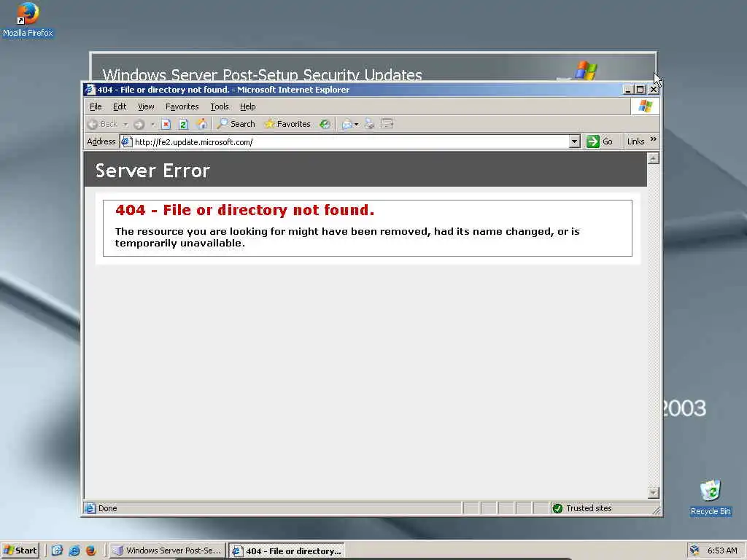Open the Back history dropdown arrow
This screenshot has height=560, width=747.
point(125,125)
